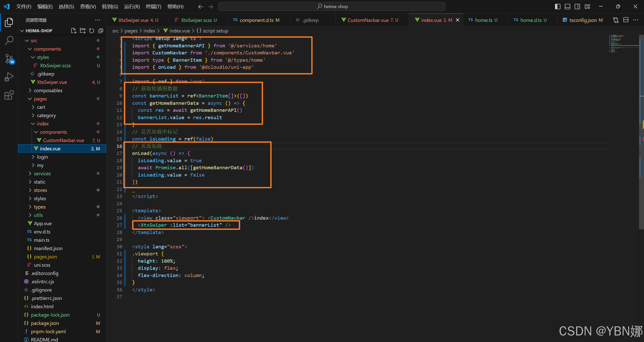
Task: Click the heima-shop command center search box
Action: point(332,7)
